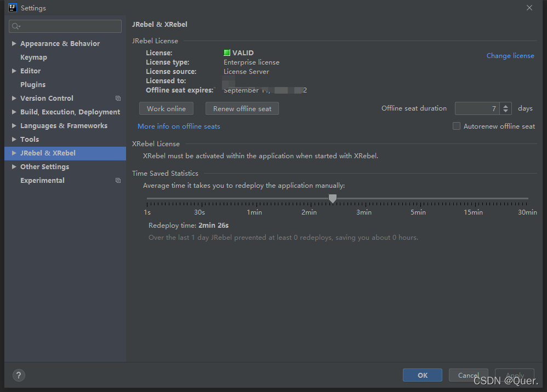Click the offline seat duration number field
Screen dimensions: 547x392
pyautogui.click(x=477, y=108)
